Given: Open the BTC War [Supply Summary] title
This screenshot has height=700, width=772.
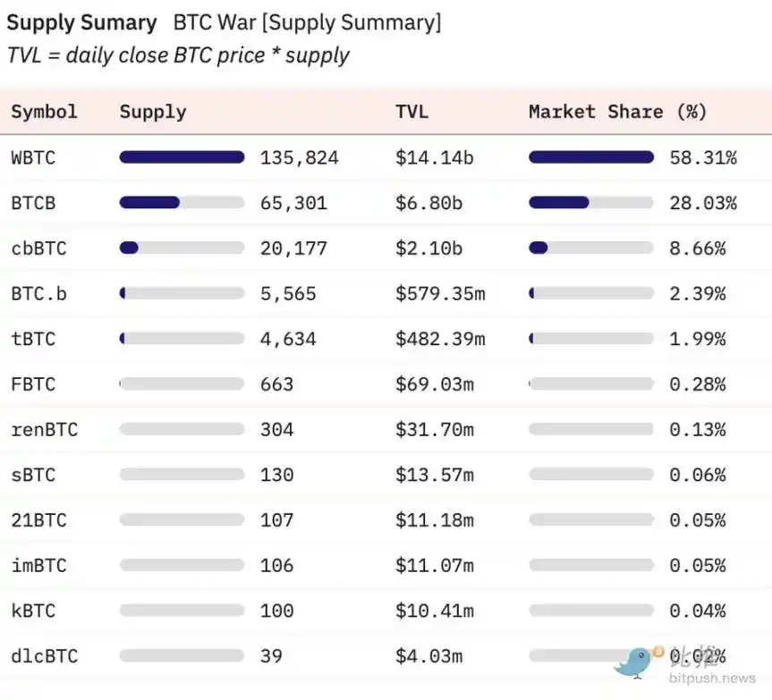Looking at the screenshot, I should (x=307, y=22).
